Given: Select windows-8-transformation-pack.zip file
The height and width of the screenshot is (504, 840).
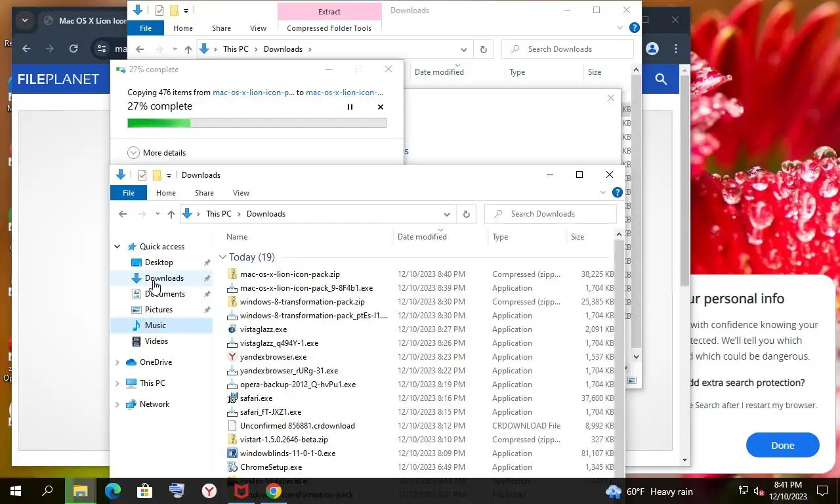Looking at the screenshot, I should pyautogui.click(x=302, y=302).
